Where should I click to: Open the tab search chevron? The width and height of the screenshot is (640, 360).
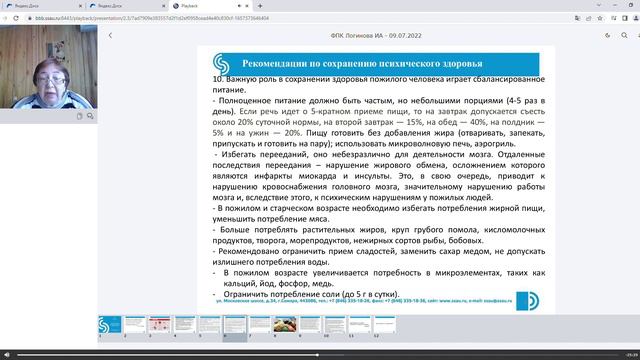pyautogui.click(x=599, y=5)
